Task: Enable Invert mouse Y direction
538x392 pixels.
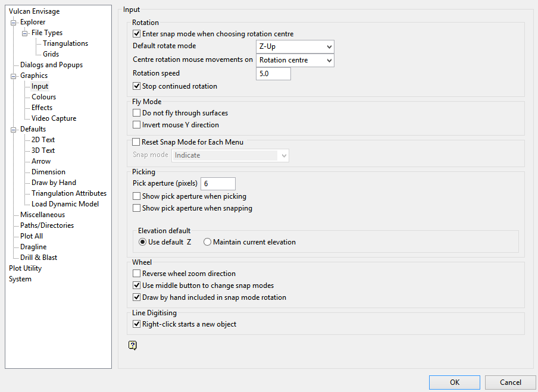Action: pos(137,125)
